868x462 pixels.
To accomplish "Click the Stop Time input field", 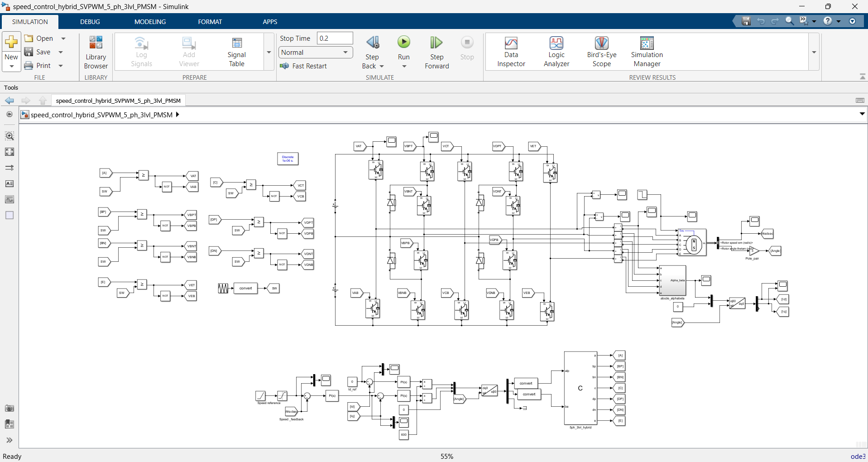I will (x=335, y=38).
